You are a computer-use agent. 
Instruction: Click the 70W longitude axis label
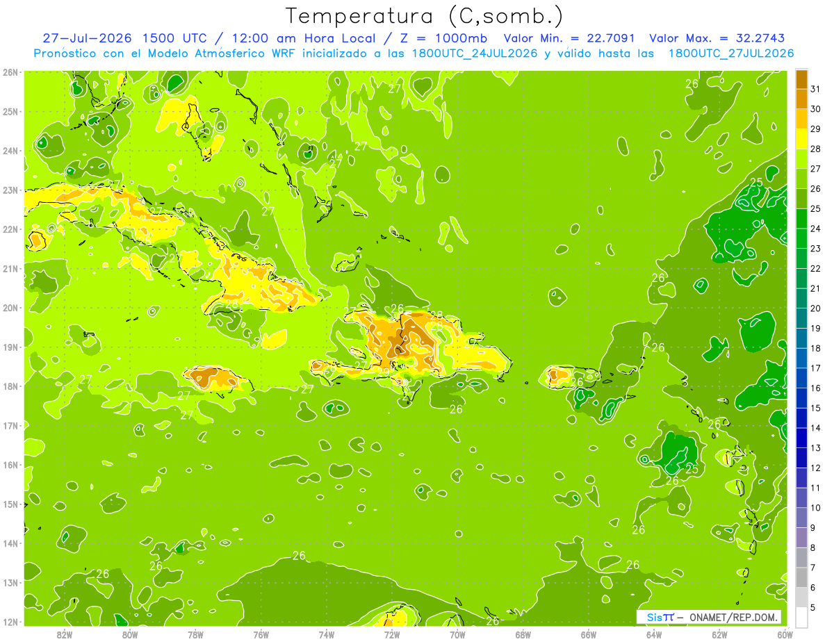coord(457,634)
